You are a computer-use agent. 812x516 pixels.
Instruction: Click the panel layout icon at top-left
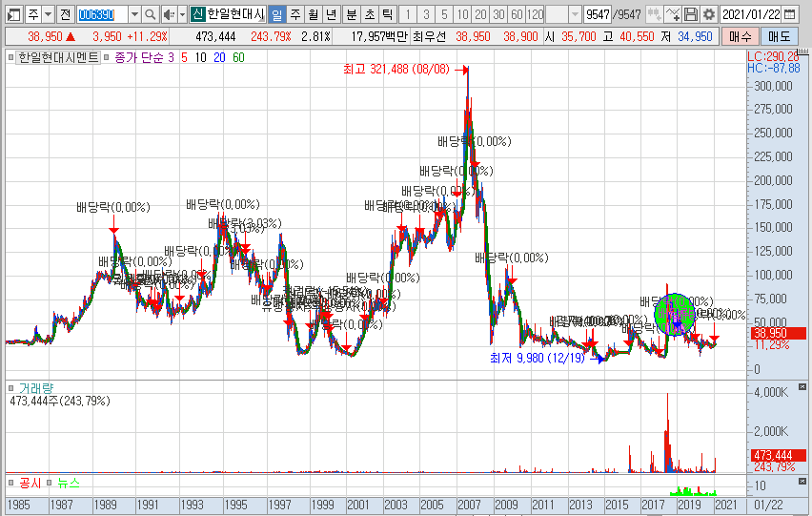pyautogui.click(x=12, y=14)
